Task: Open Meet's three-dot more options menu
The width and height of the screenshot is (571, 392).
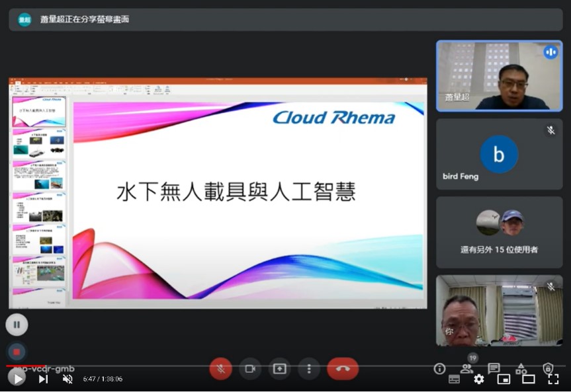Action: (309, 369)
